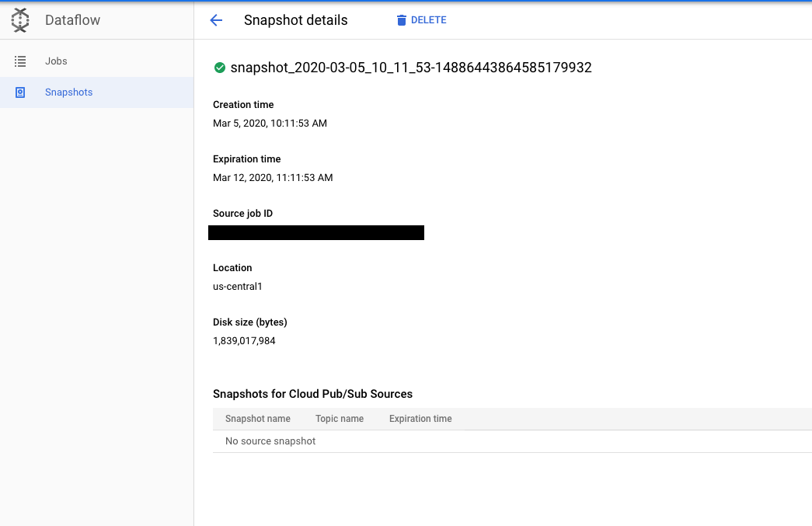Switch to the Snapshots section in sidebar
812x526 pixels.
pyautogui.click(x=68, y=92)
